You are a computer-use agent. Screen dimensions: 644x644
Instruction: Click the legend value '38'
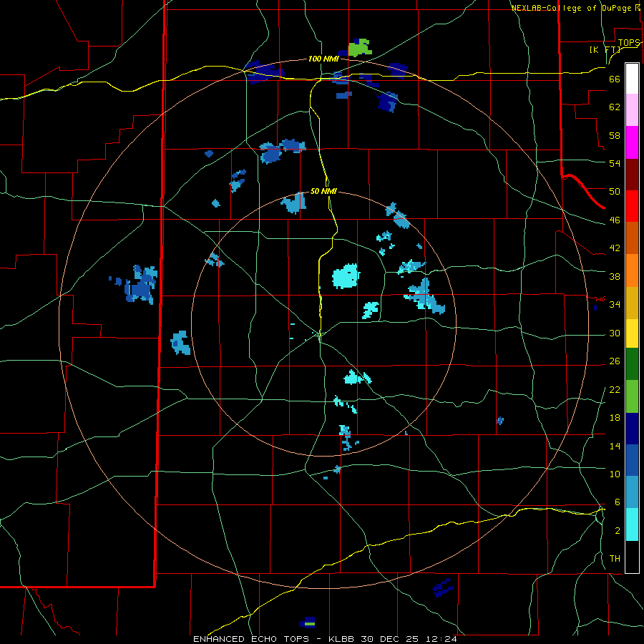pos(615,277)
